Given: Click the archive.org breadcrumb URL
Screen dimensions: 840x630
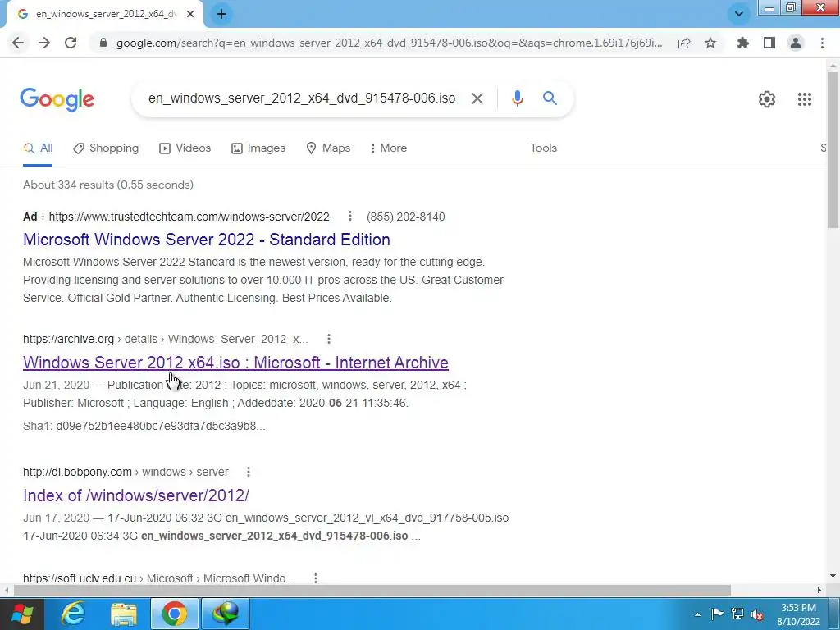Looking at the screenshot, I should [166, 339].
